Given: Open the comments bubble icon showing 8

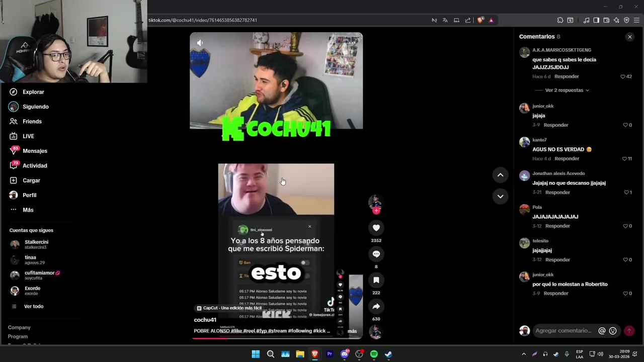Looking at the screenshot, I should tap(376, 254).
